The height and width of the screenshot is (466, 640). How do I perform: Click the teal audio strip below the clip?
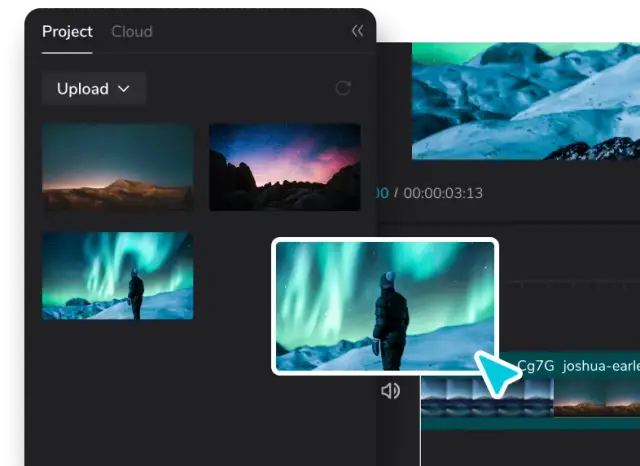tap(530, 423)
